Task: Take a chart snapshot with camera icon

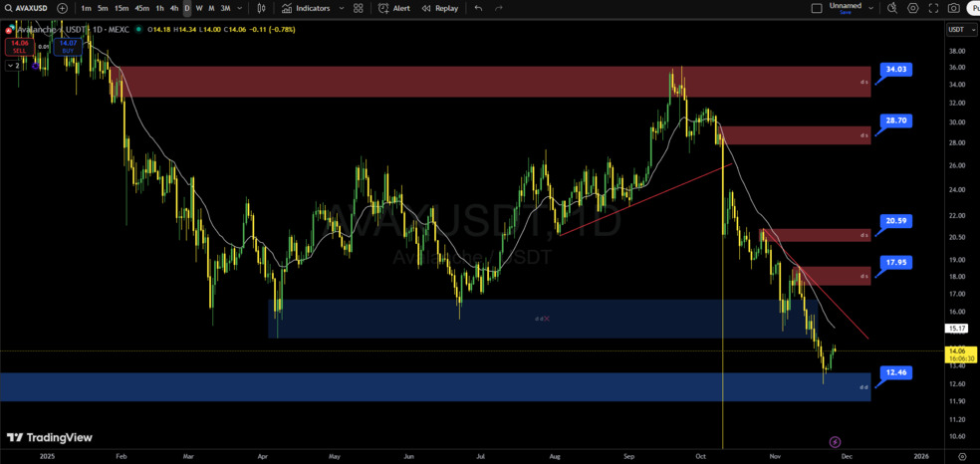Action: [x=954, y=8]
